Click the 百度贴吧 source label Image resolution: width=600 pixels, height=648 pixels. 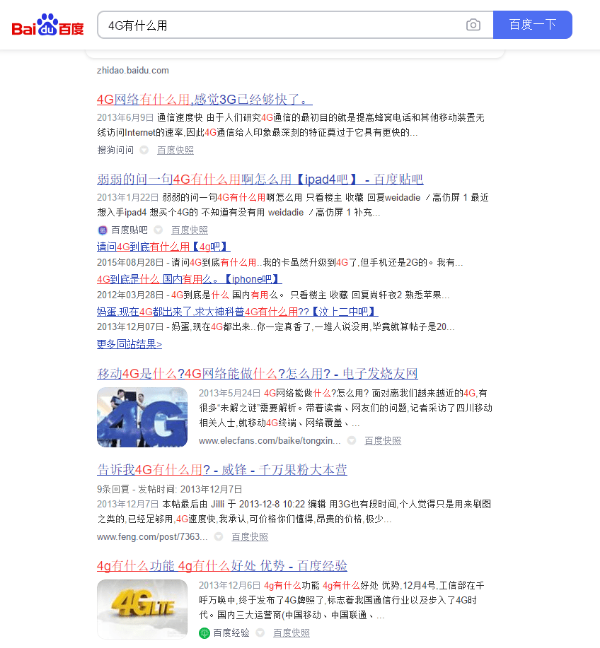(x=129, y=230)
